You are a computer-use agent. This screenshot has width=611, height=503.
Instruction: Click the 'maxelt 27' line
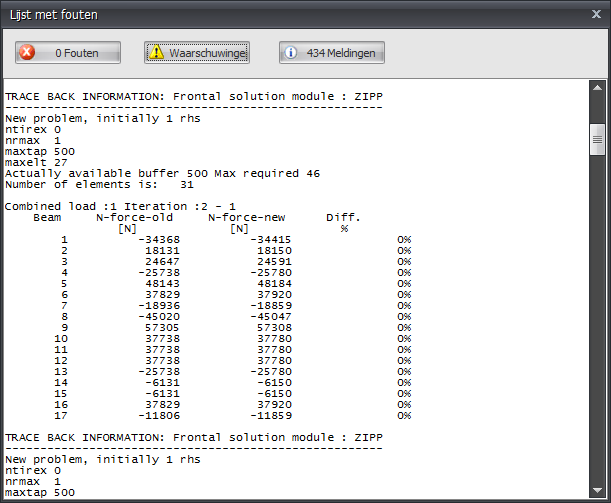pyautogui.click(x=36, y=162)
